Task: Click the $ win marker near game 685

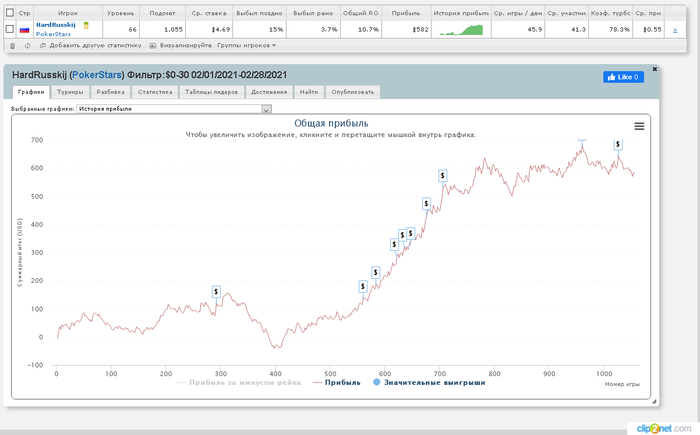Action: click(426, 204)
